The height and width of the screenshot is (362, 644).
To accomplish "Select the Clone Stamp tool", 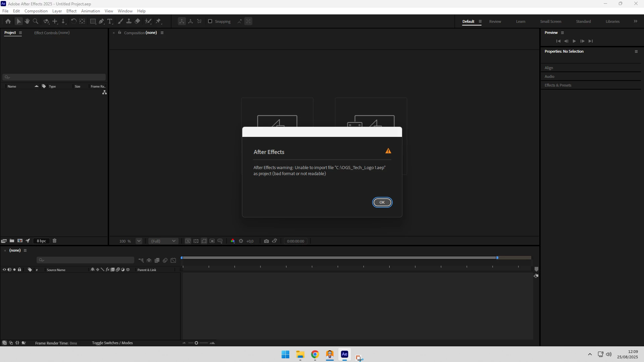I will (129, 21).
